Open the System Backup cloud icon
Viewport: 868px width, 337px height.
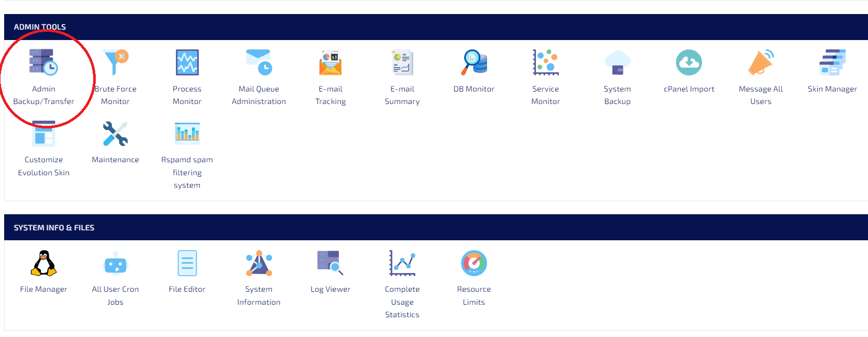tap(617, 63)
